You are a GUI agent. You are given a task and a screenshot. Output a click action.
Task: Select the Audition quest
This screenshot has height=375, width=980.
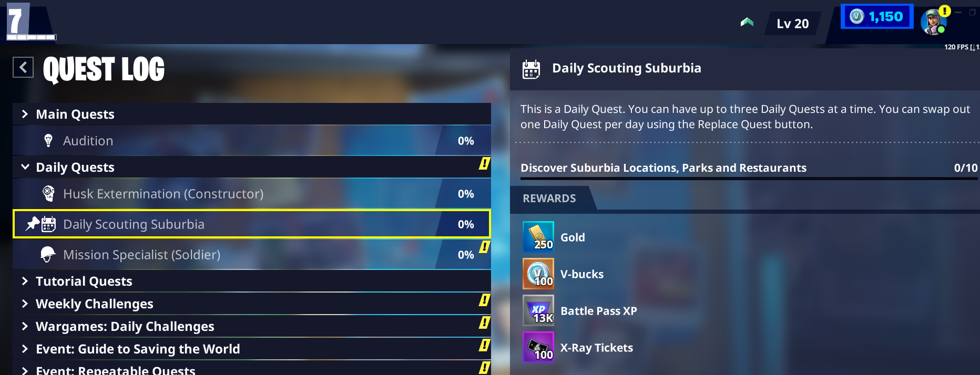(x=88, y=141)
